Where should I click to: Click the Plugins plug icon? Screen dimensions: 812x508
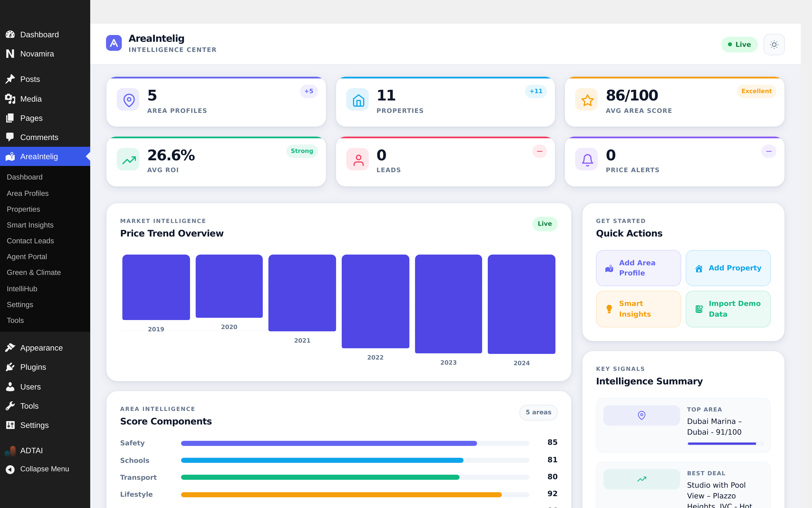(x=10, y=367)
